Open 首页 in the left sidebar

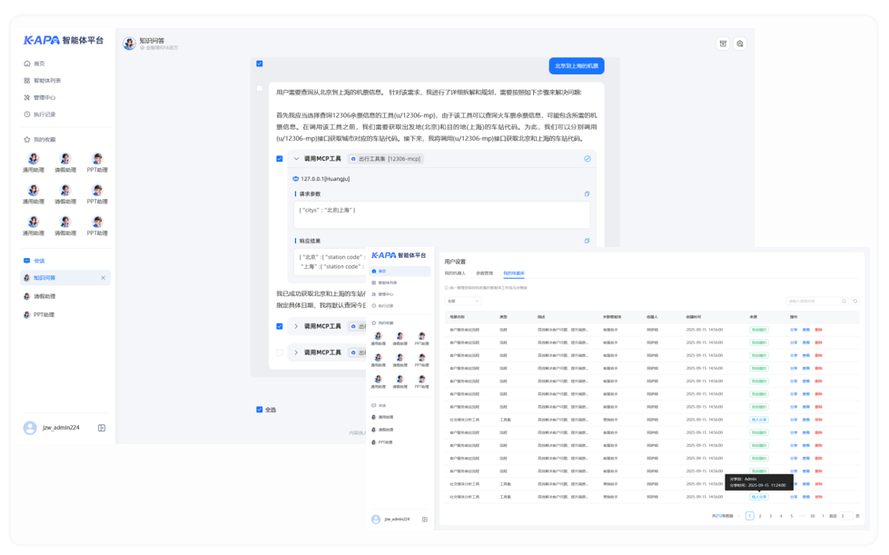[x=39, y=63]
